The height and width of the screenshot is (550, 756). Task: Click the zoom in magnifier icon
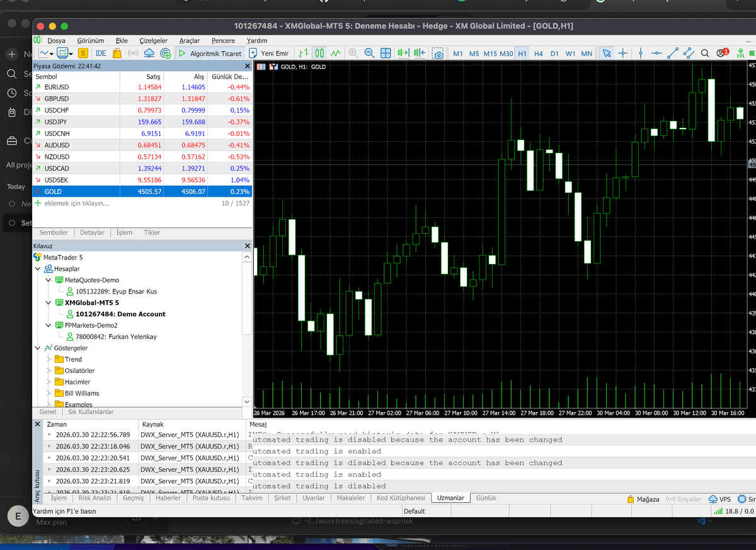(353, 54)
